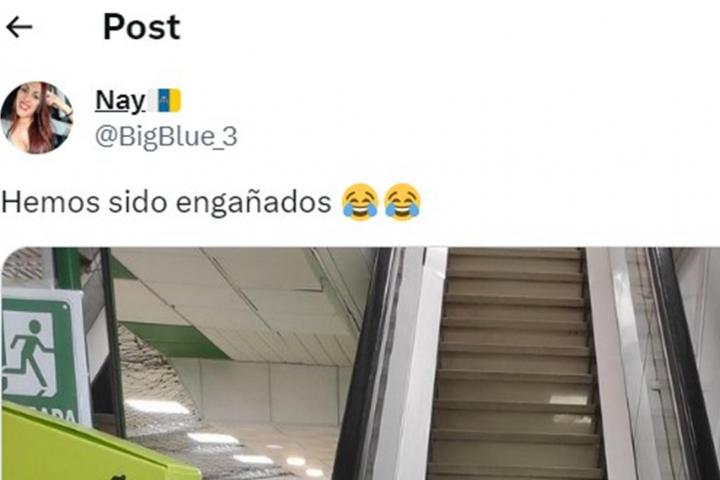Open the @BigBlue_3 handle
This screenshot has width=720, height=480.
pyautogui.click(x=166, y=136)
